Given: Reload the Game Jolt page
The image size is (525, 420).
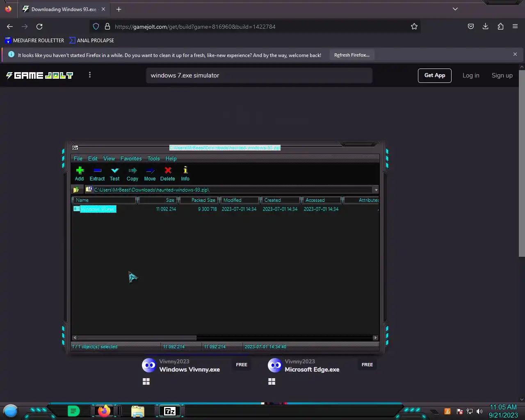Looking at the screenshot, I should click(39, 27).
